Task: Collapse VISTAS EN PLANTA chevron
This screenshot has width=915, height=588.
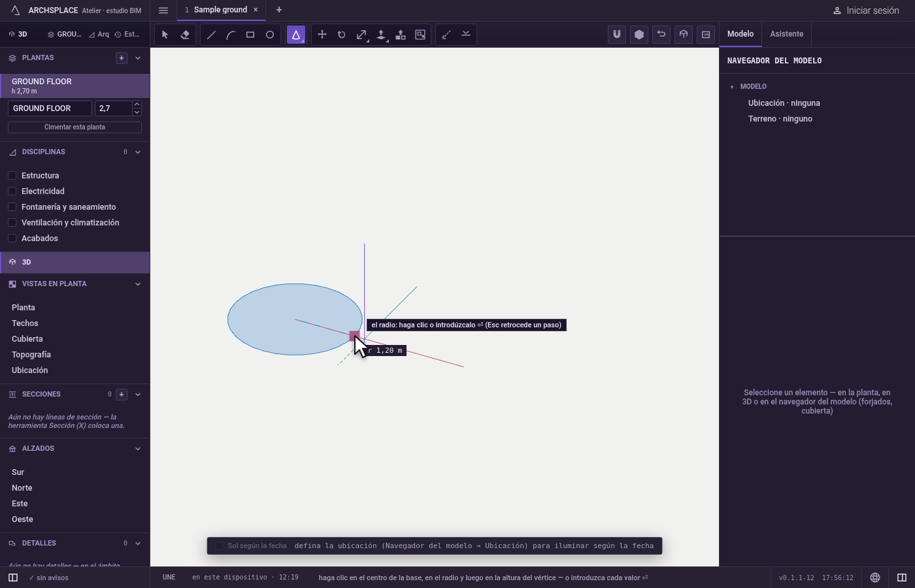Action: 138,284
